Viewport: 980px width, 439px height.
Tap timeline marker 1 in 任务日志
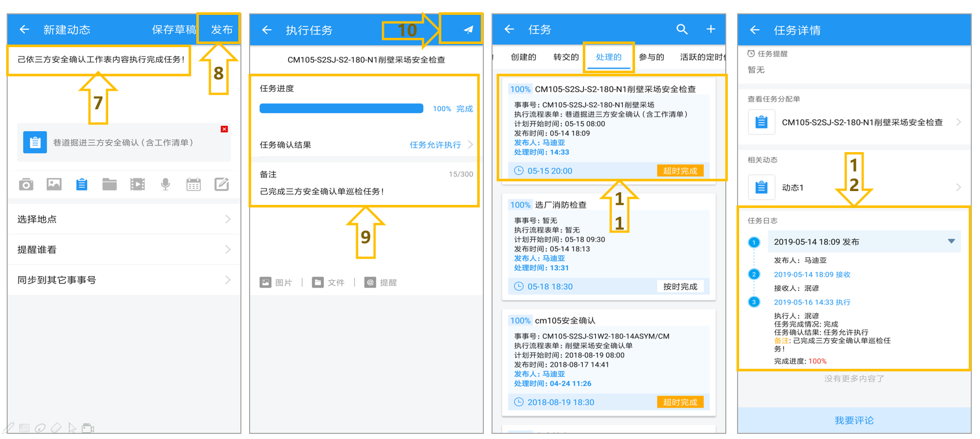point(754,242)
